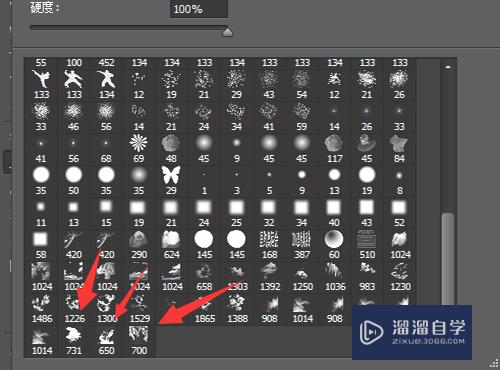
Task: Pick the cloud brush sized 1392
Action: coord(269,271)
